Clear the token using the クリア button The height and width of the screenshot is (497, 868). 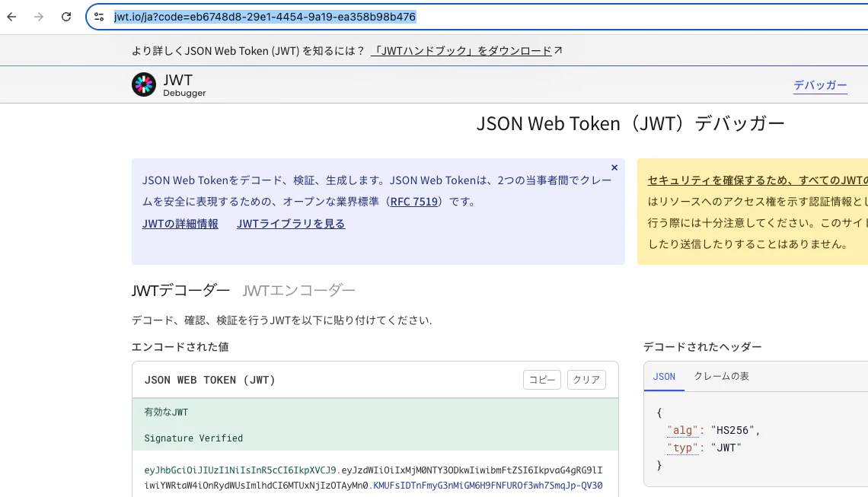click(x=586, y=379)
